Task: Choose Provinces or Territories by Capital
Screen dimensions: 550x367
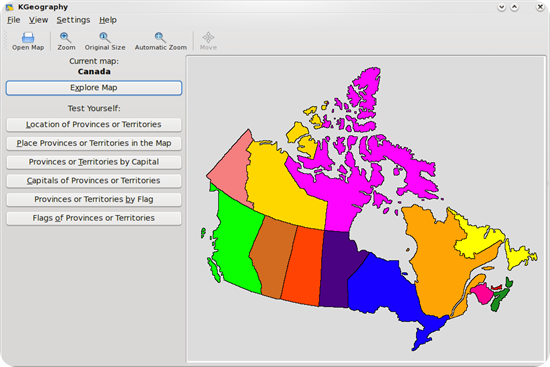Action: [x=94, y=162]
